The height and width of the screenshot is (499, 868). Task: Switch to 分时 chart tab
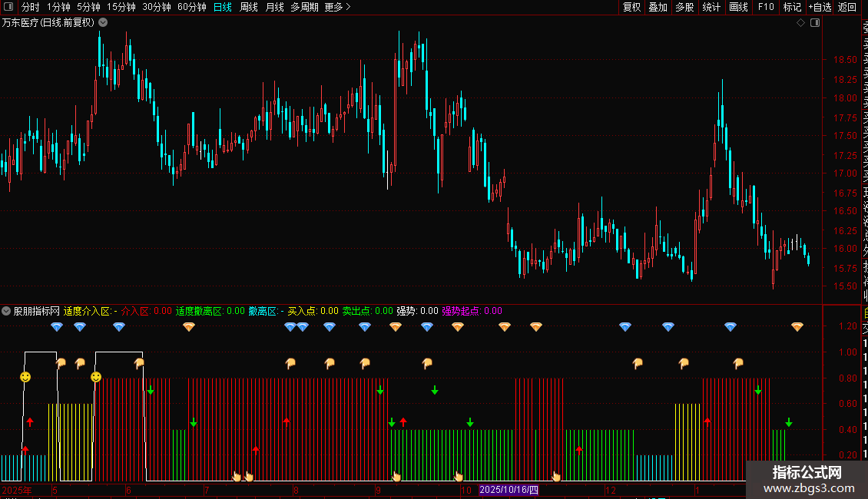[31, 7]
